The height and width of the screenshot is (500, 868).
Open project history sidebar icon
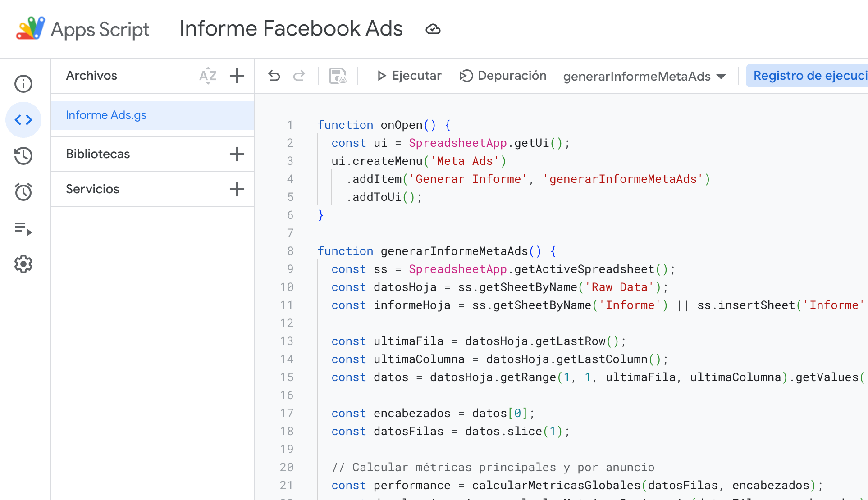23,156
